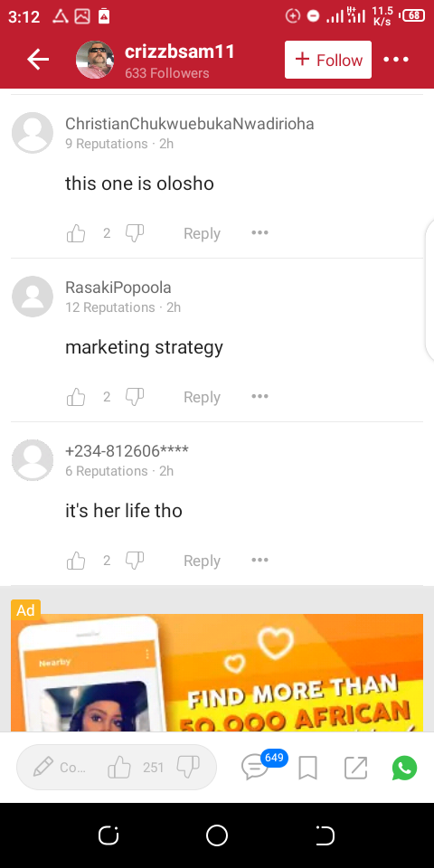The height and width of the screenshot is (868, 434).
Task: Tap the back arrow in header
Action: coord(38,60)
